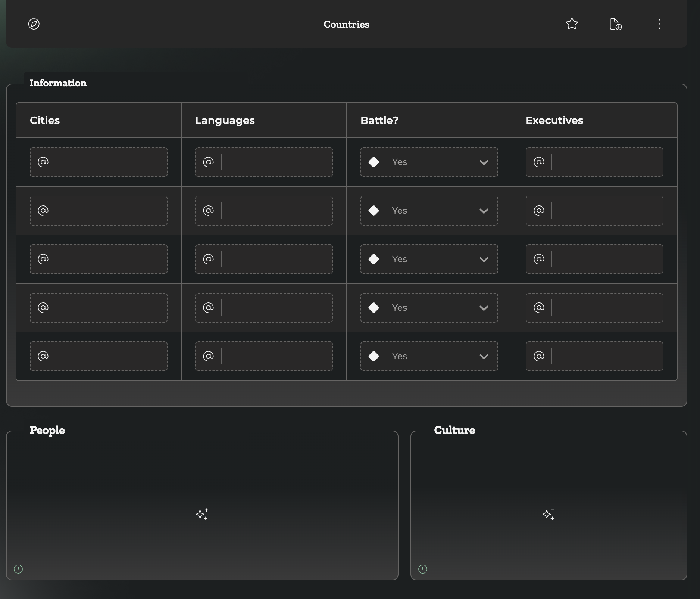Expand the last row Battle? dropdown chevron
Image resolution: width=700 pixels, height=599 pixels.
click(x=484, y=357)
